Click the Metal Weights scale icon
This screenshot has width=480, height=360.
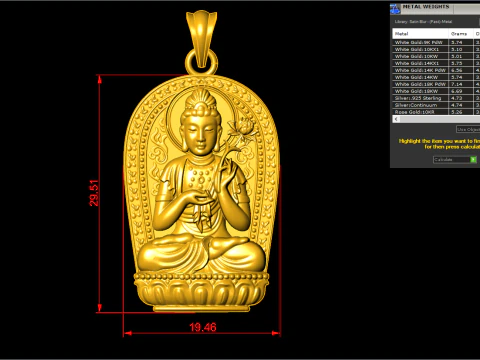tap(395, 9)
